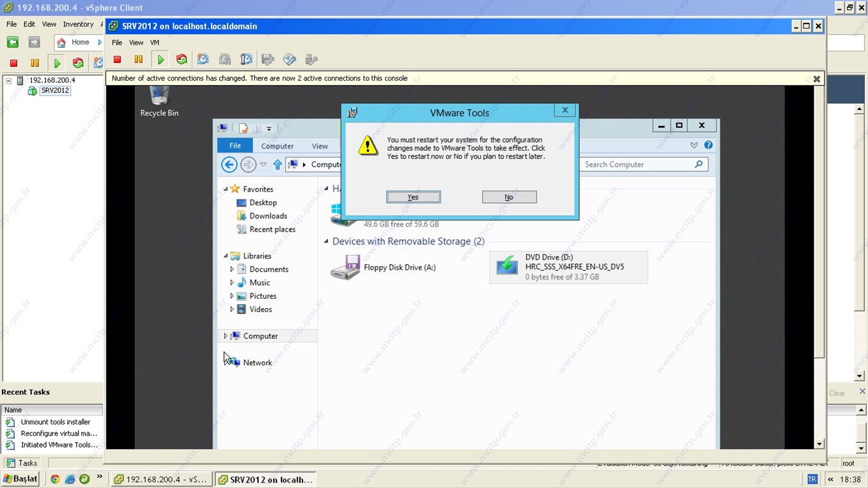Click the Başlat start button
The height and width of the screenshot is (488, 868).
(20, 479)
